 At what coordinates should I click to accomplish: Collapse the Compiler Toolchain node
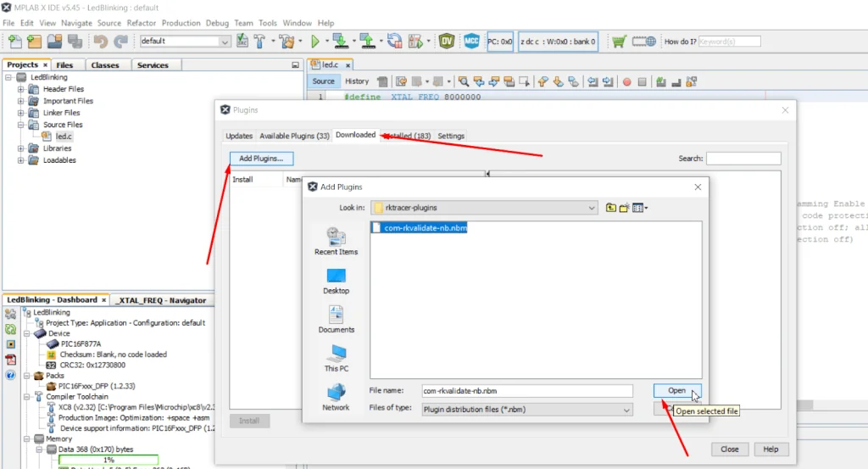(26, 396)
